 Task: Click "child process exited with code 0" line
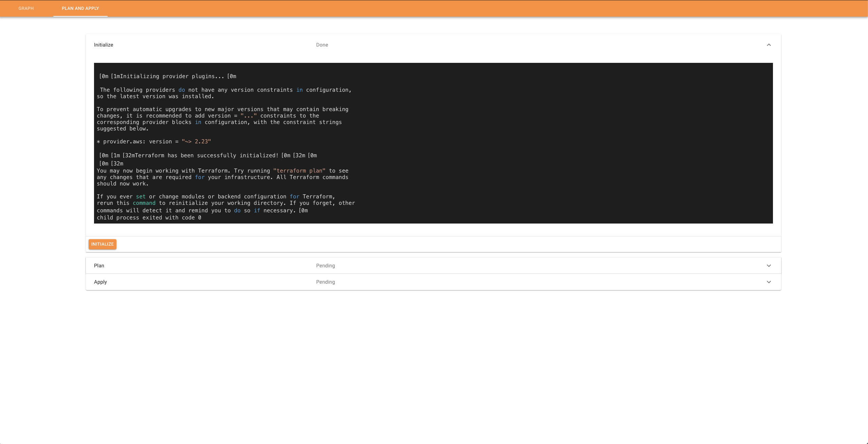[149, 218]
